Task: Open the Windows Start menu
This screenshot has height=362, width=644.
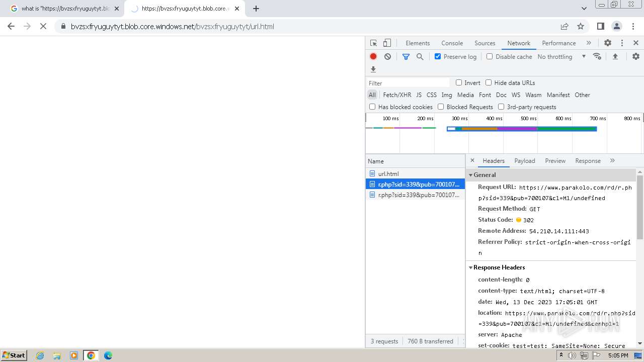Action: point(14,355)
